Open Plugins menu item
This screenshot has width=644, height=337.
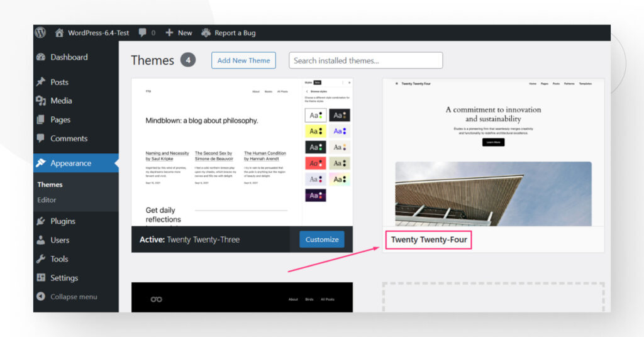(63, 221)
